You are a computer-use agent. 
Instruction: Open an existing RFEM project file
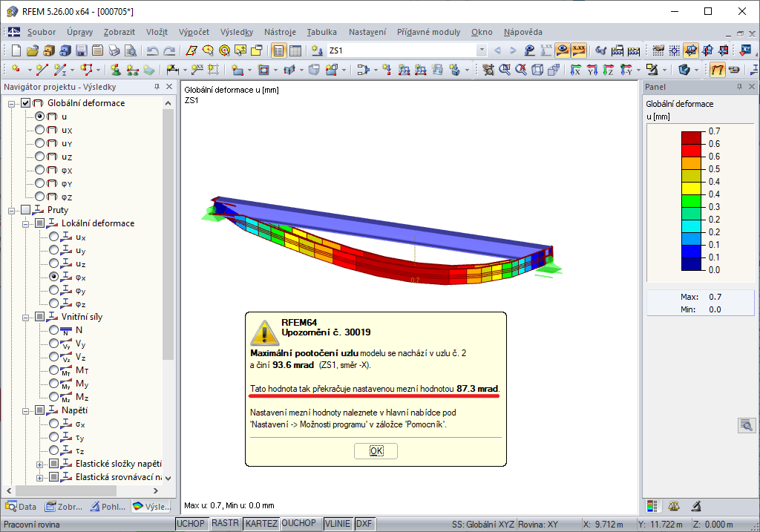point(33,50)
